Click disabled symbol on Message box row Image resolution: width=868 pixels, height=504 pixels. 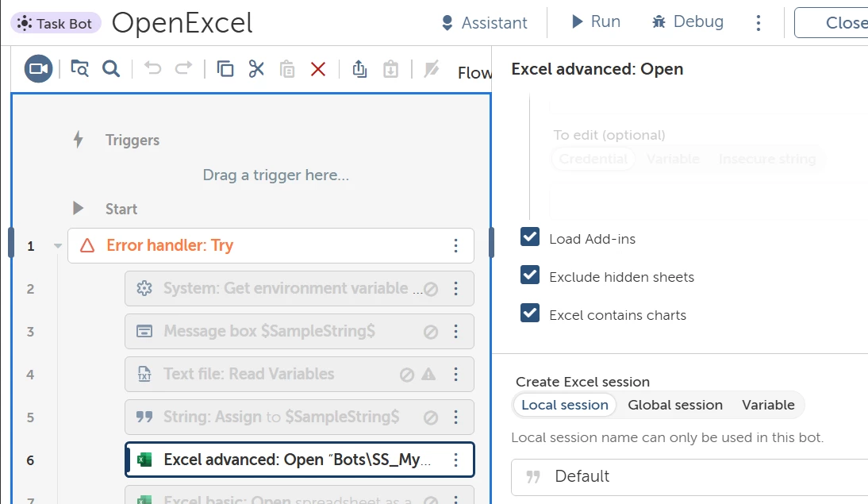431,332
